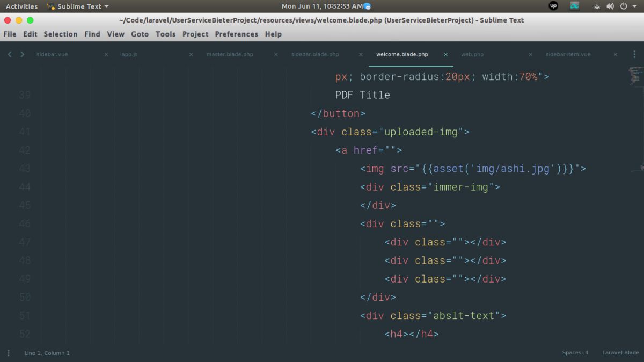
Task: Close the app.js tab
Action: pos(191,54)
